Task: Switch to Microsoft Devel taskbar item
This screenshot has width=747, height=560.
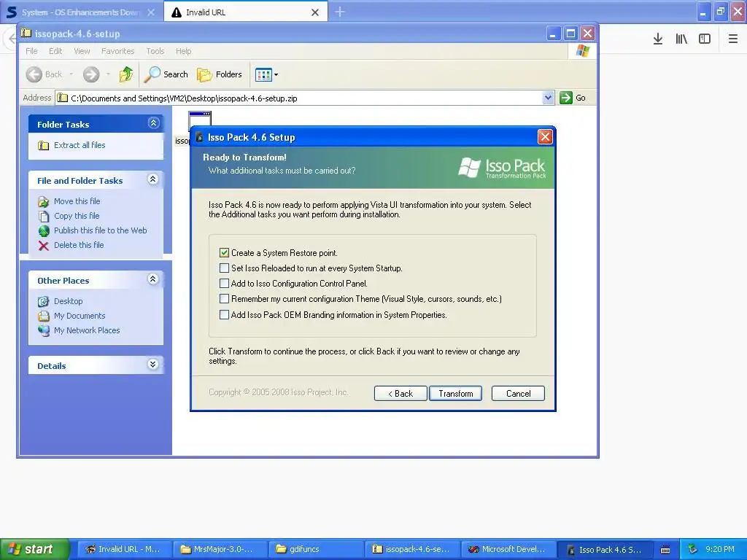Action: point(508,549)
